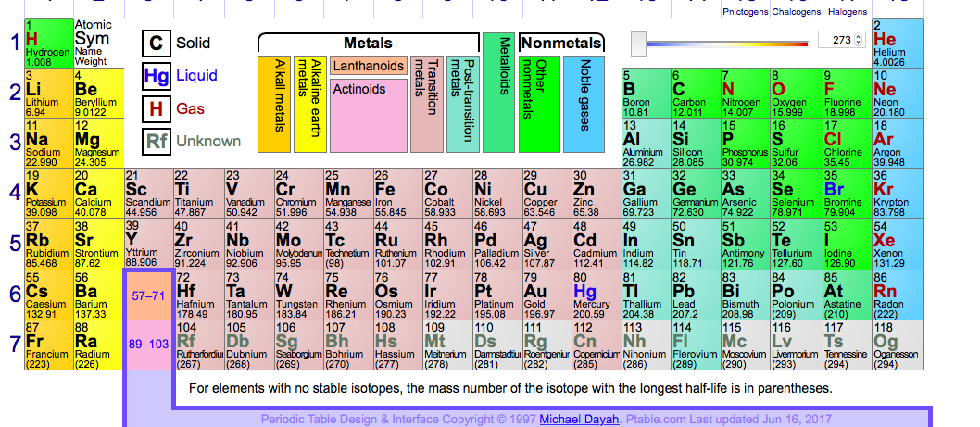The width and height of the screenshot is (980, 427).
Task: Open the Oganesson (Og) element cell
Action: pyautogui.click(x=896, y=344)
